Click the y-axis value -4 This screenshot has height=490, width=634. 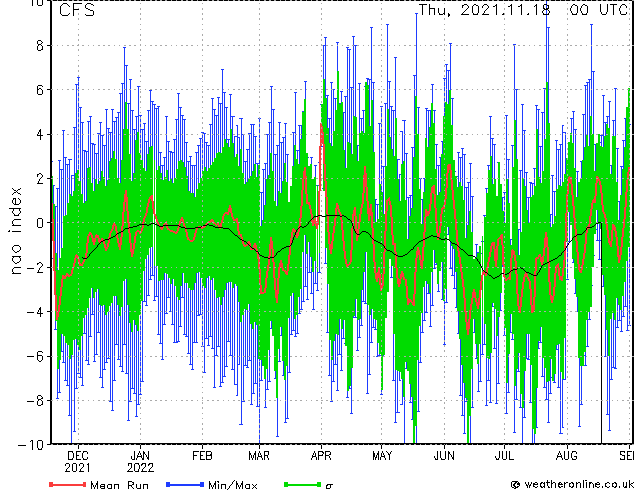pos(35,312)
